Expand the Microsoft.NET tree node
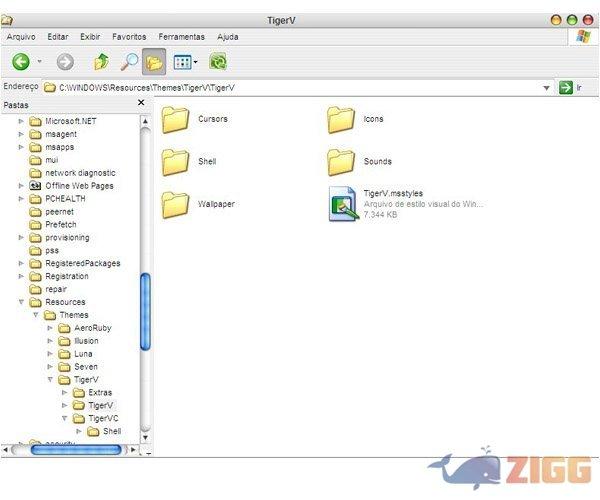The width and height of the screenshot is (600, 500). point(21,121)
